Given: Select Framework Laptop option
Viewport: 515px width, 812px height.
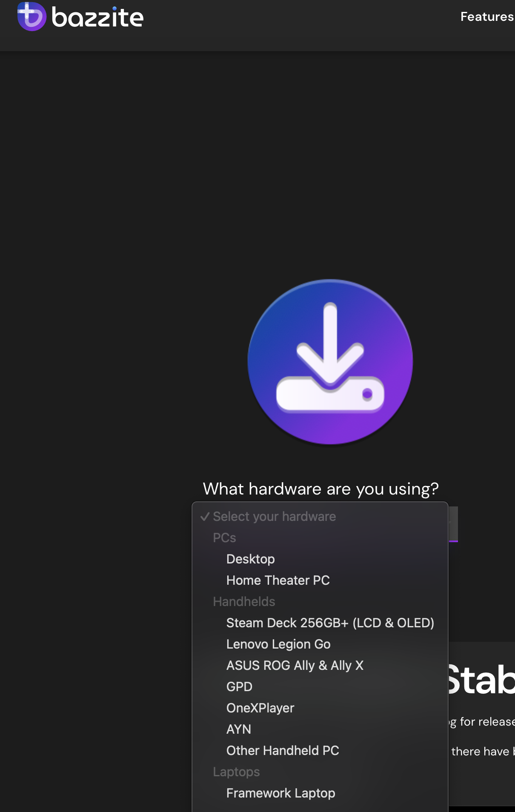Looking at the screenshot, I should [x=320, y=793].
